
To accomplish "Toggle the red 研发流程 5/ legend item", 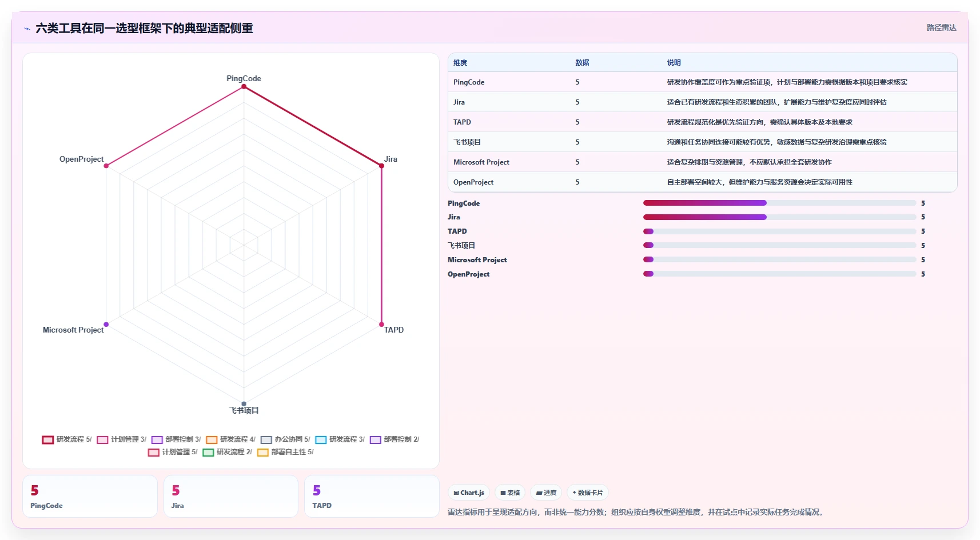I will [x=67, y=439].
